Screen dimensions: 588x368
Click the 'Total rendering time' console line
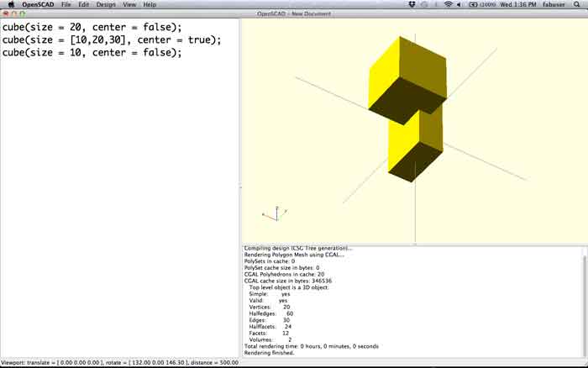[x=312, y=346]
